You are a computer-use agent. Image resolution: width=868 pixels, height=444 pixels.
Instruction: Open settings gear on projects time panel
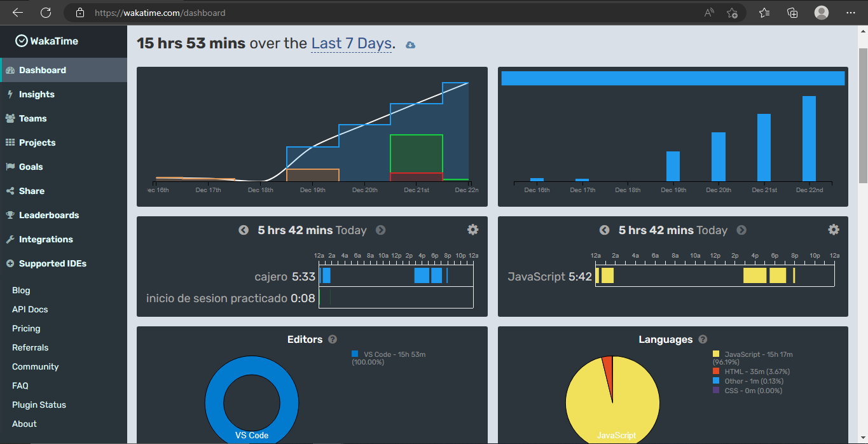(472, 230)
